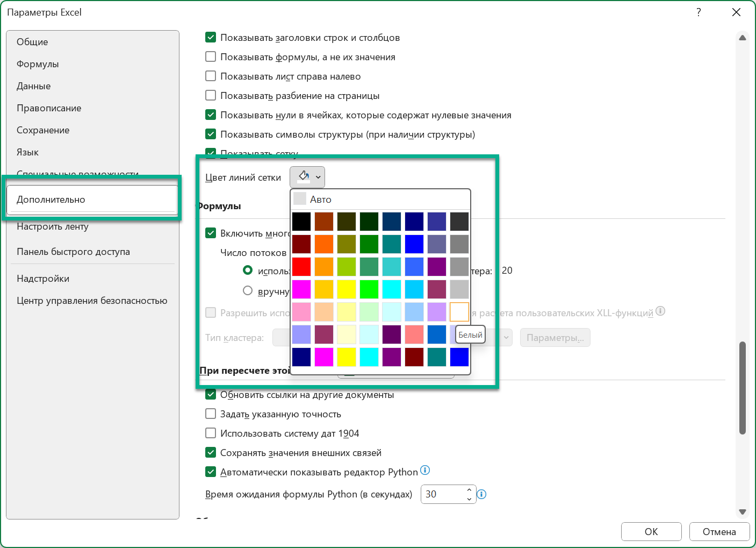Select the lavender color swatch

coord(437,312)
